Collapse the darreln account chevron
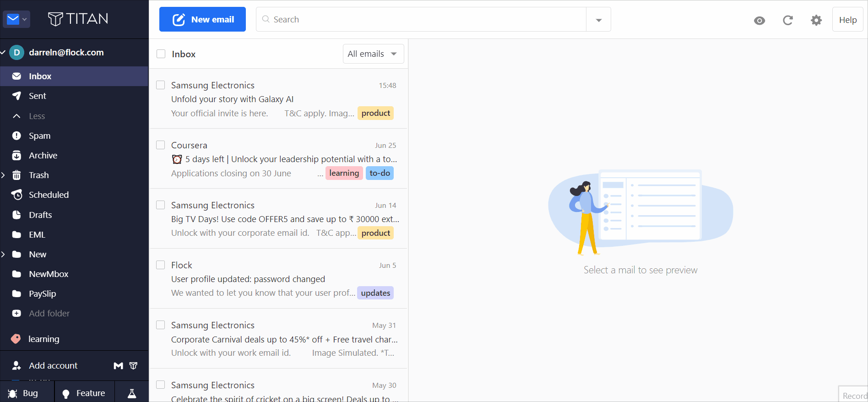868x402 pixels. (3, 53)
